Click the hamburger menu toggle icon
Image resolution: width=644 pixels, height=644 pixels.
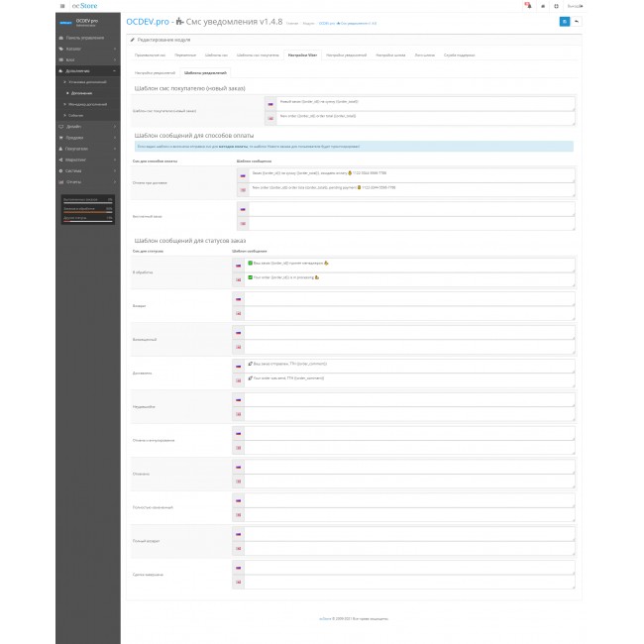point(60,5)
